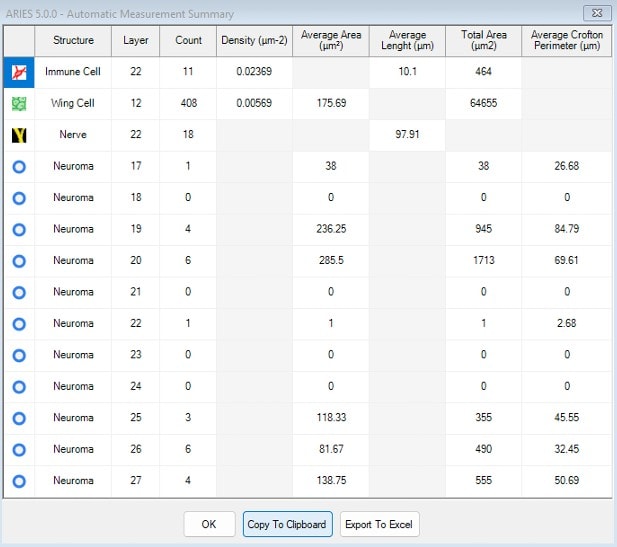Click Neuroma circle icon for layer 27
This screenshot has height=547, width=617.
[x=19, y=481]
